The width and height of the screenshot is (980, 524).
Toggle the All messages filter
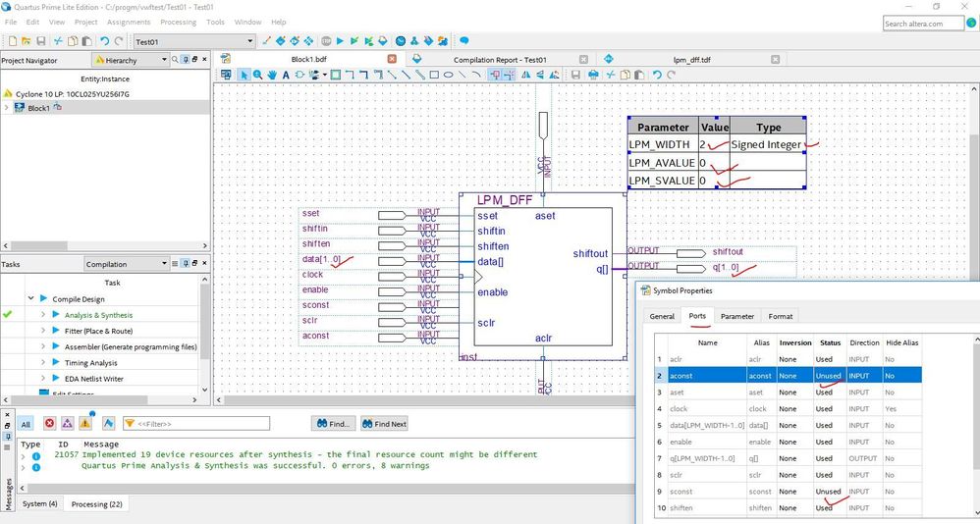(x=26, y=423)
